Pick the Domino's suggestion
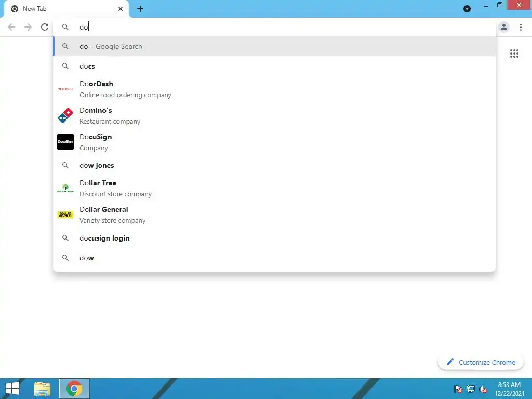 [274, 116]
